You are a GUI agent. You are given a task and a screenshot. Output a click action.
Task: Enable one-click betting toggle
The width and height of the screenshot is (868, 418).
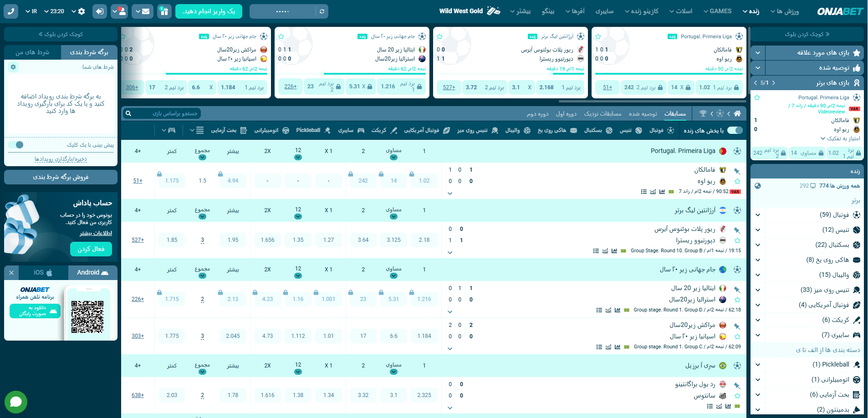(16, 145)
